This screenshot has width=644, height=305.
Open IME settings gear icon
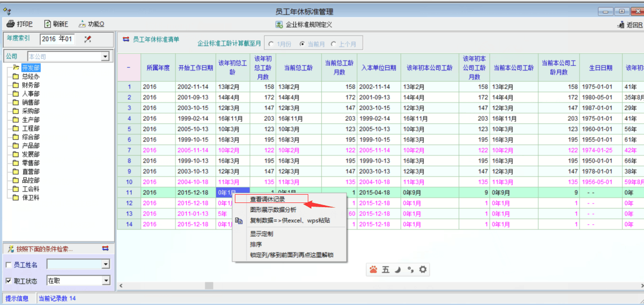[x=423, y=269]
